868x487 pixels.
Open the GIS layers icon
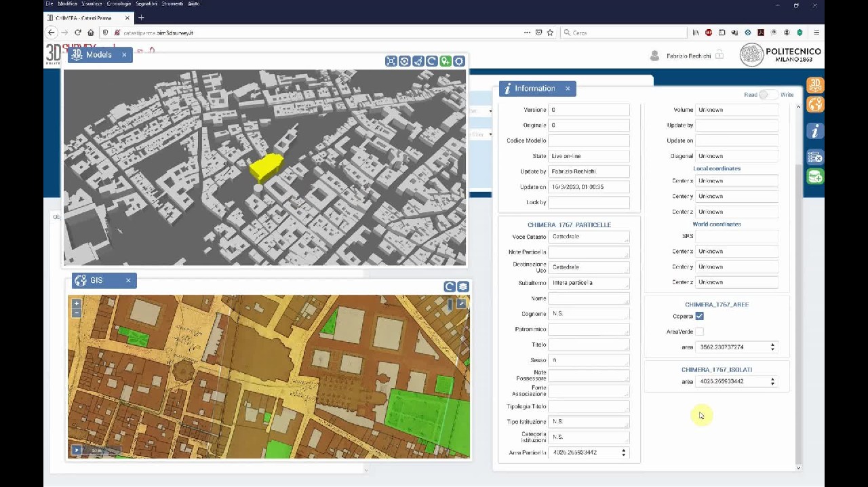[x=463, y=287]
